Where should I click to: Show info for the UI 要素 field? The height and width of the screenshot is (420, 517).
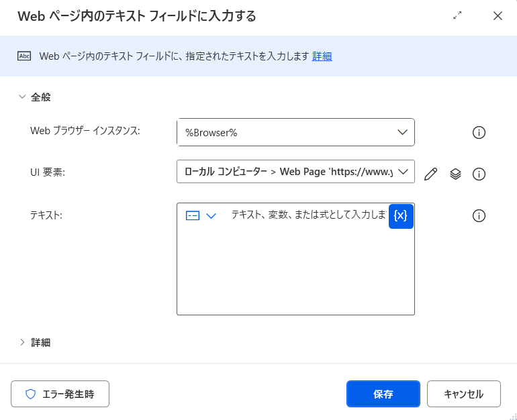(479, 174)
